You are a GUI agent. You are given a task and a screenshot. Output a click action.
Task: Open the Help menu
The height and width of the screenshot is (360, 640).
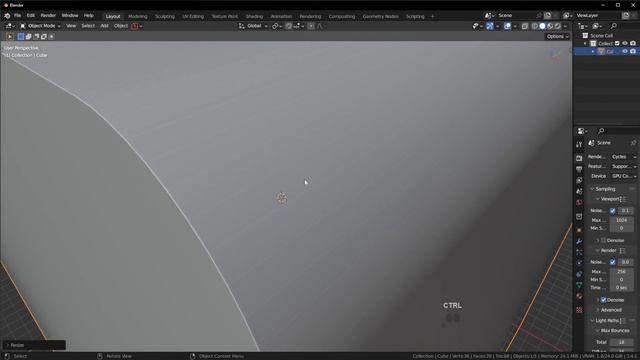click(x=89, y=16)
